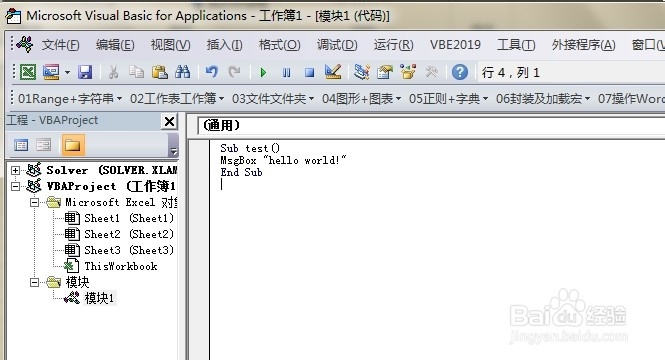The width and height of the screenshot is (665, 360).
Task: Undo the last action
Action: (211, 72)
